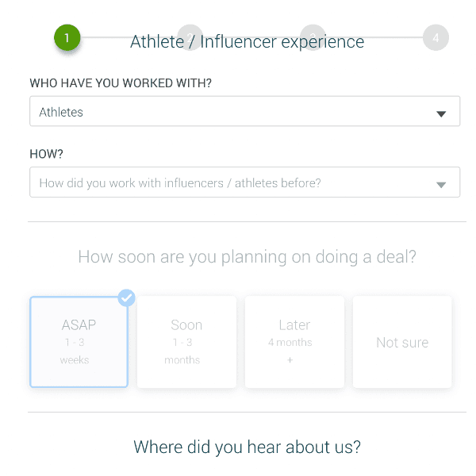This screenshot has width=476, height=476.
Task: Click 'Where did you hear about us?' heading
Action: click(x=247, y=447)
